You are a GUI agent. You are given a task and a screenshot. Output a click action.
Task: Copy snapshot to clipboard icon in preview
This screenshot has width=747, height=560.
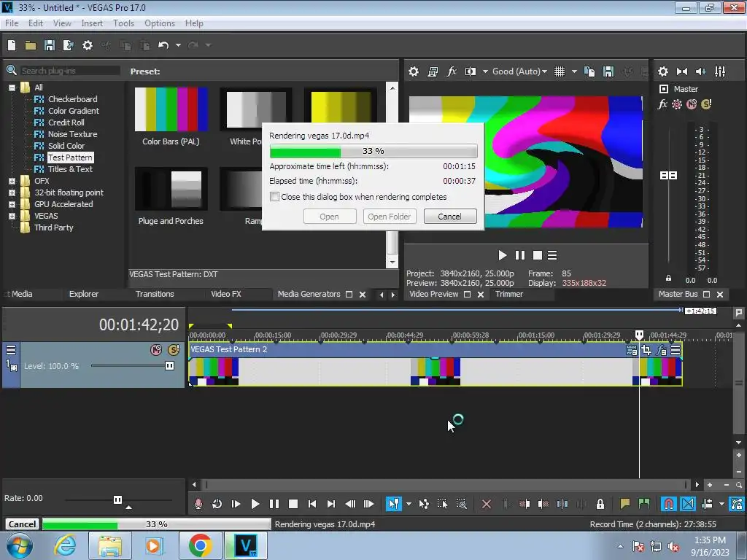[589, 71]
